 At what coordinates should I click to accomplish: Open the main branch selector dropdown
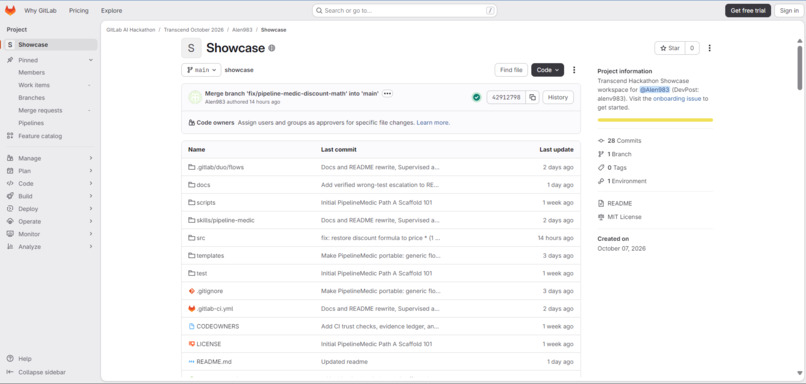(x=201, y=70)
